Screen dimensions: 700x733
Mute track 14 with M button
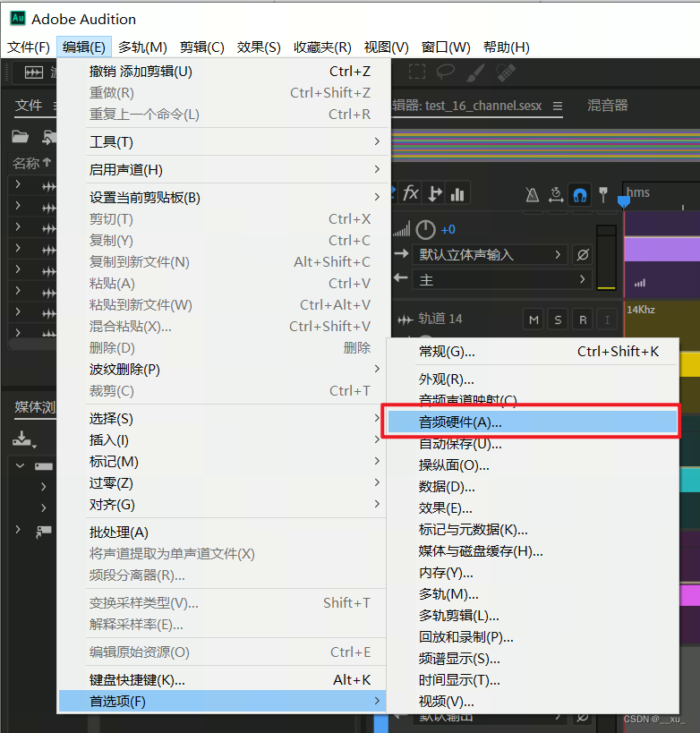coord(534,320)
